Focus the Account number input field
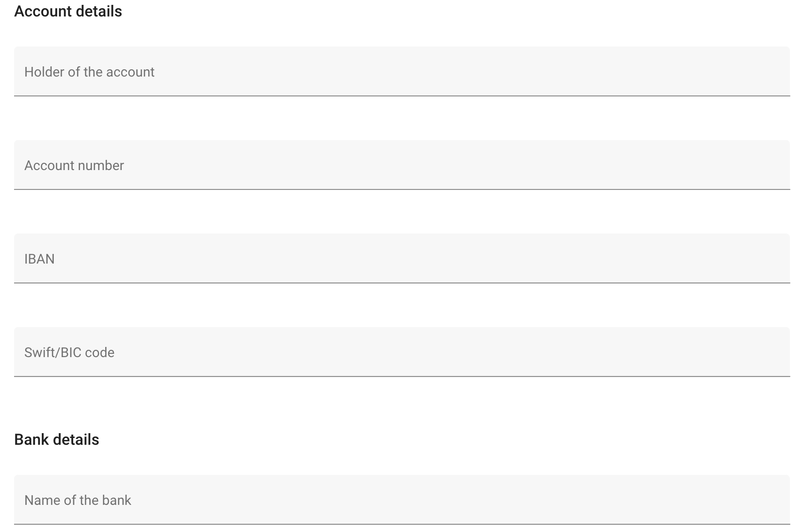Screen dimensions: 802x532 [401, 165]
